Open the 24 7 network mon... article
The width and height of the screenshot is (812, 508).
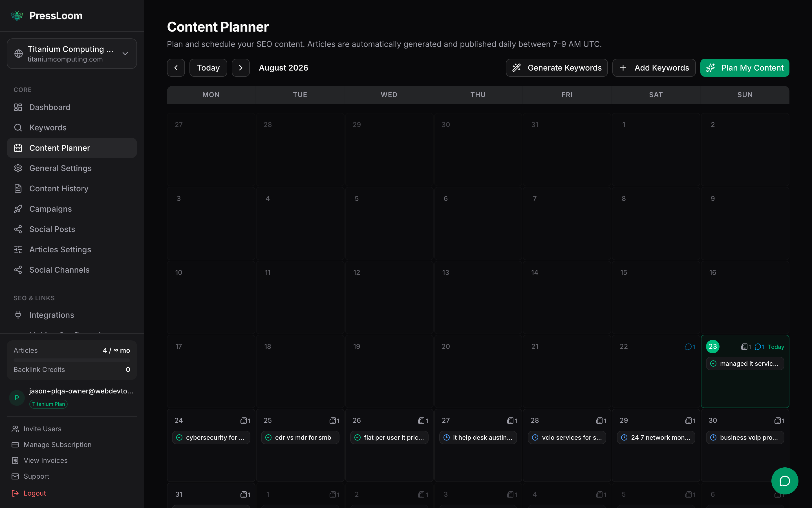(x=656, y=437)
